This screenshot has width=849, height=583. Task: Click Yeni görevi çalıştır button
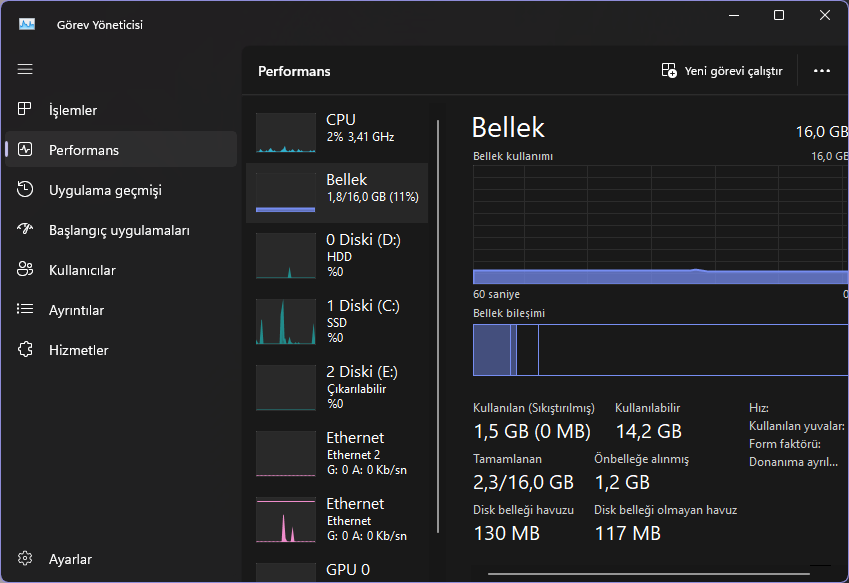722,71
